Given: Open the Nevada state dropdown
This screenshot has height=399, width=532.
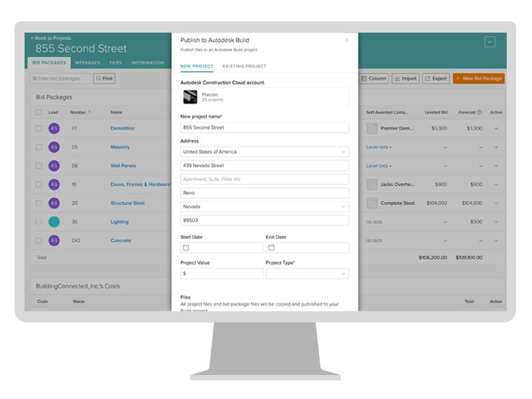Looking at the screenshot, I should [x=264, y=206].
